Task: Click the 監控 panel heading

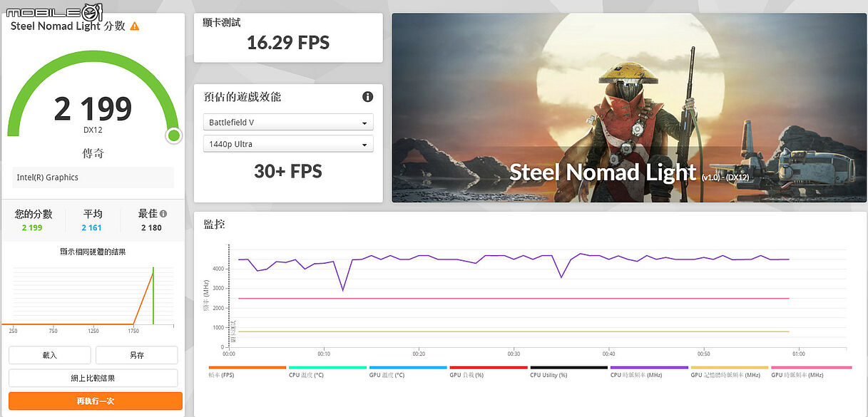Action: (215, 224)
